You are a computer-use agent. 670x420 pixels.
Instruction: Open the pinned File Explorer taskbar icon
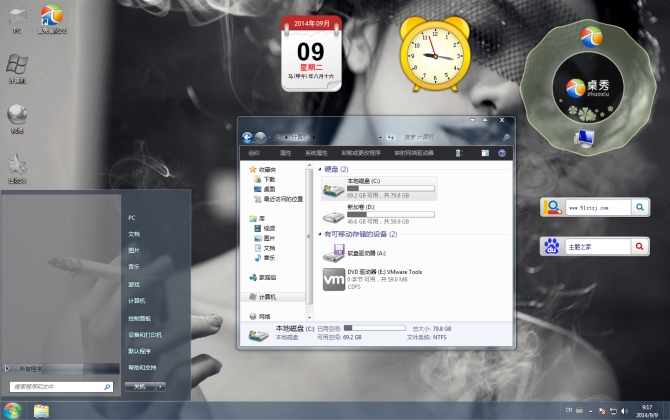(x=42, y=410)
